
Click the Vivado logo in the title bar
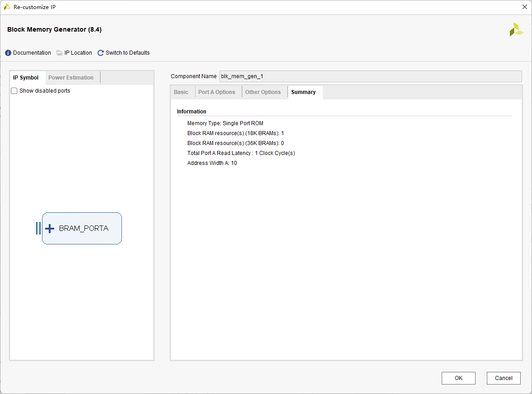7,7
